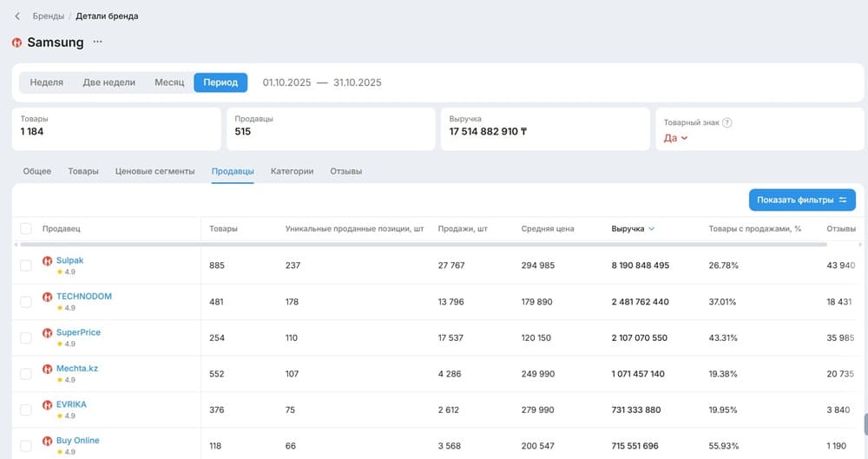Click the EVRIKA marketplace logo icon

click(x=48, y=404)
